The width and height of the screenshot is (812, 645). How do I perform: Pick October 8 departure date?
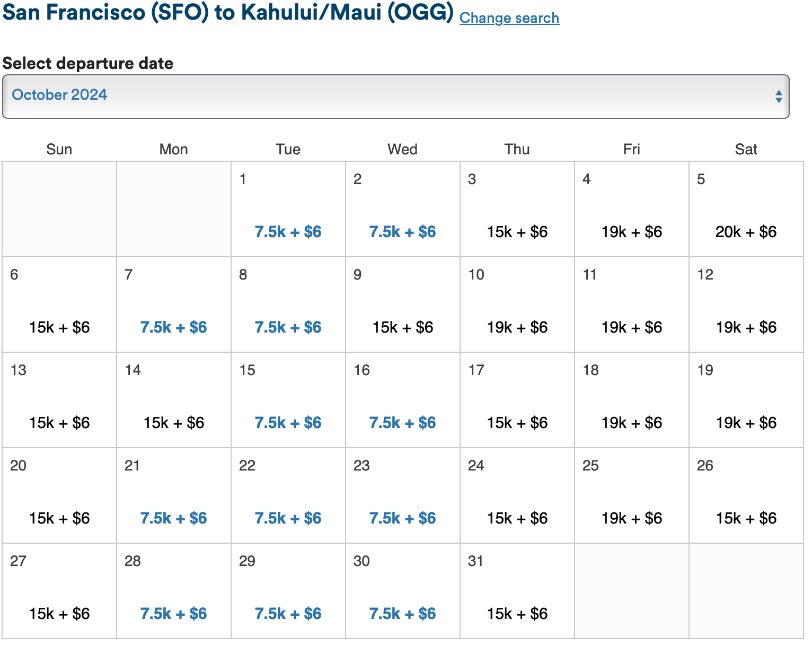(x=288, y=327)
